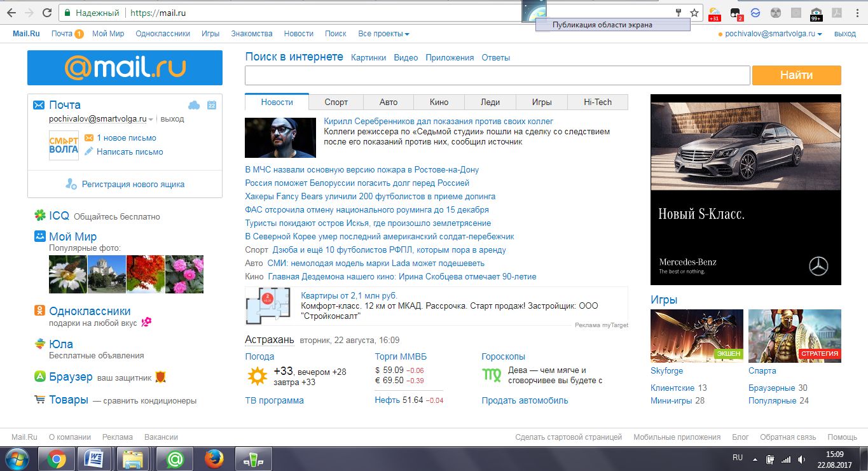Click the shield icon next to ваш защитник
868x471 pixels.
[x=160, y=377]
